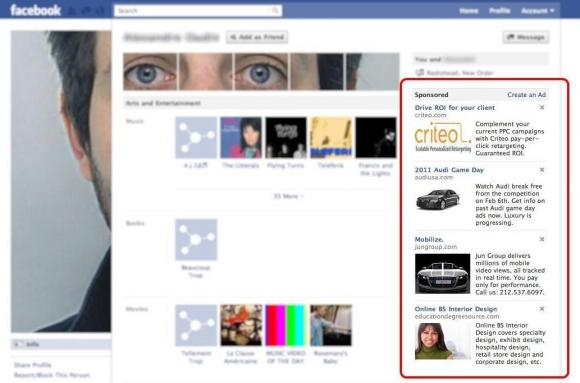Image resolution: width=580 pixels, height=383 pixels.
Task: Click the black Audi car side-view image
Action: (x=438, y=200)
